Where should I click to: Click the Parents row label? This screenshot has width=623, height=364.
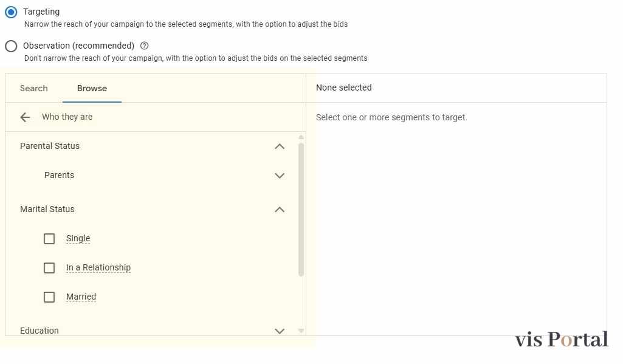(x=59, y=175)
